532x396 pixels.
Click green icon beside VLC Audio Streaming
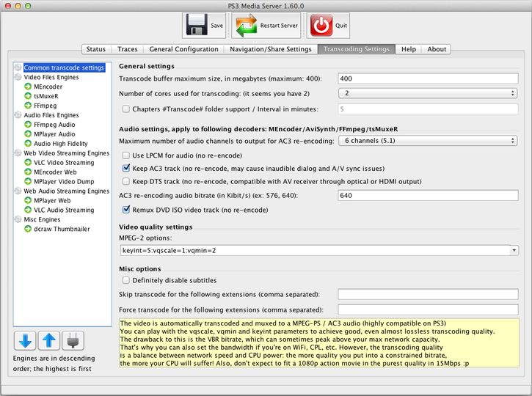tap(28, 210)
